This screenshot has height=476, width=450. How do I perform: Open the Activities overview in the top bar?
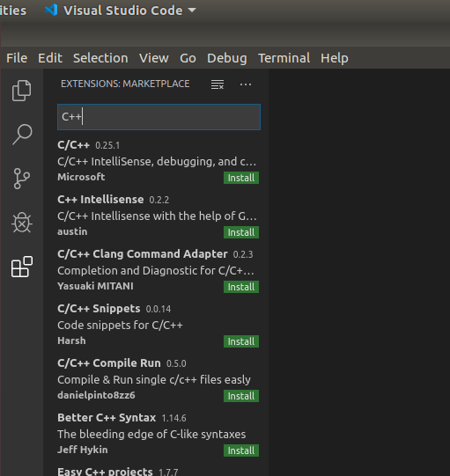pos(13,11)
